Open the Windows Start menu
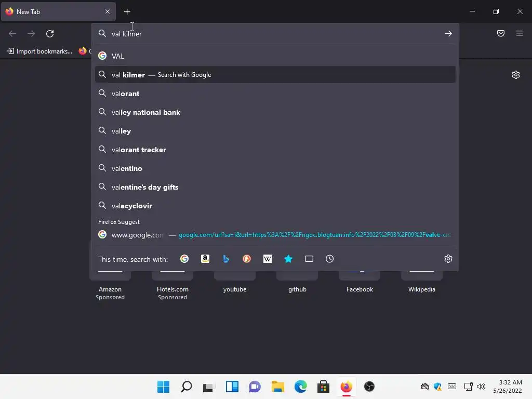 163,387
